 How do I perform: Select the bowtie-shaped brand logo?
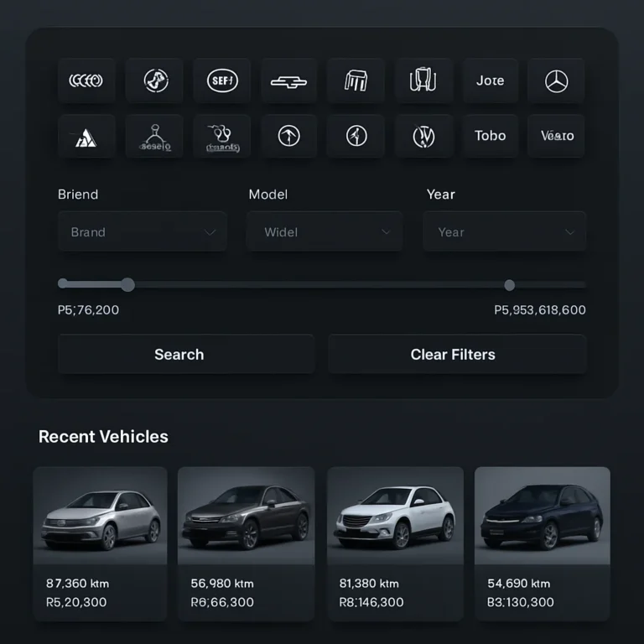point(288,80)
